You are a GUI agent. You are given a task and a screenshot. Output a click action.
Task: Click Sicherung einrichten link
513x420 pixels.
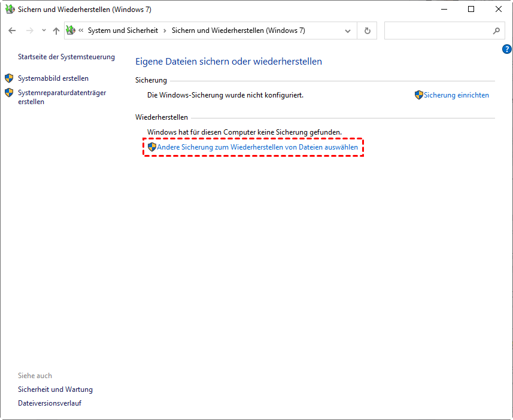click(x=456, y=95)
